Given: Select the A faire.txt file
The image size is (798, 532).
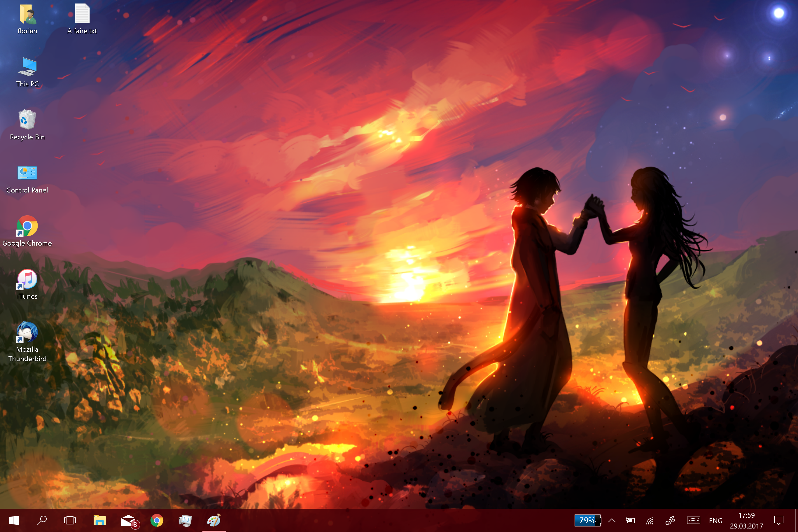Looking at the screenshot, I should click(x=82, y=15).
